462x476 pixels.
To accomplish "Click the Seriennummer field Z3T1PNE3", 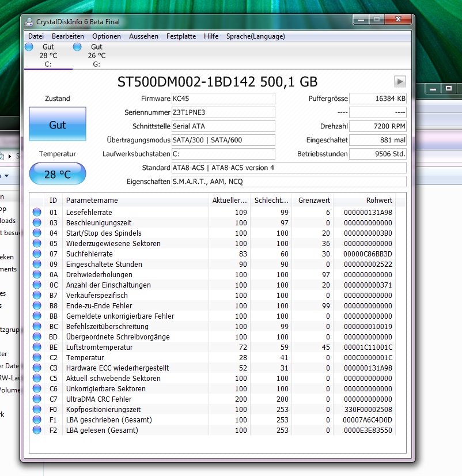I will [224, 112].
